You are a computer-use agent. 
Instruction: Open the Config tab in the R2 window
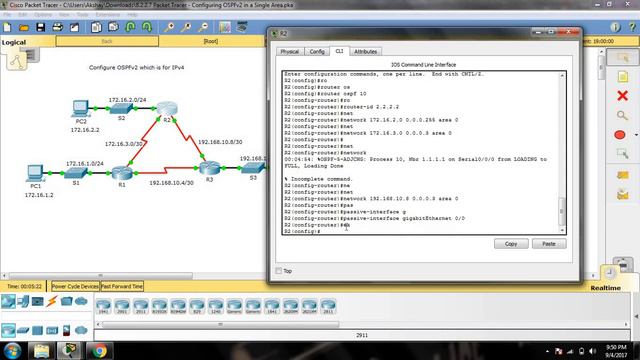(317, 51)
